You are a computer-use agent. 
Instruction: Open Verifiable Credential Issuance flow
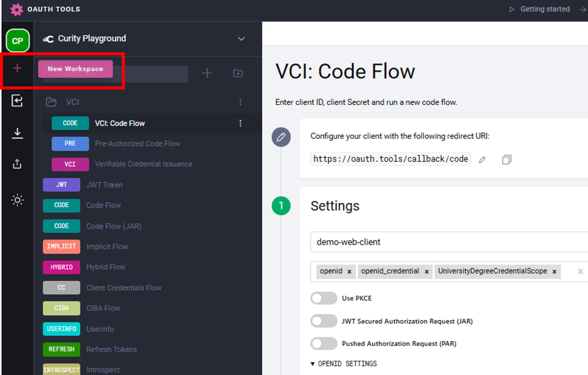coord(144,164)
